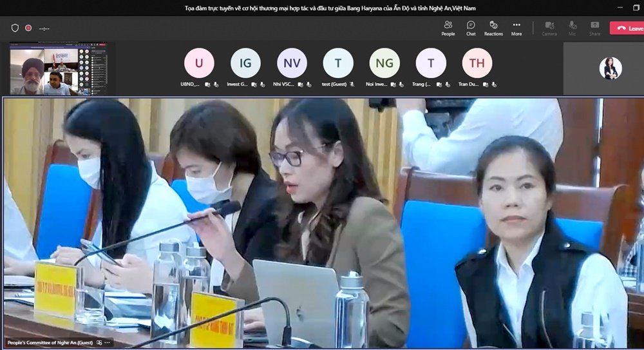Toggle the Camera on or off
Screen dimensions: 644x350
click(x=549, y=28)
